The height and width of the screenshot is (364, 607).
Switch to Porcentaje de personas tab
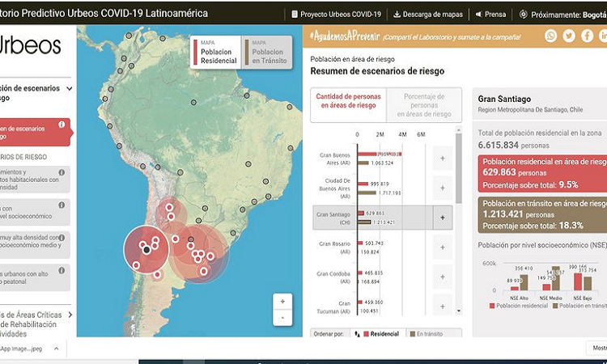[x=424, y=105]
